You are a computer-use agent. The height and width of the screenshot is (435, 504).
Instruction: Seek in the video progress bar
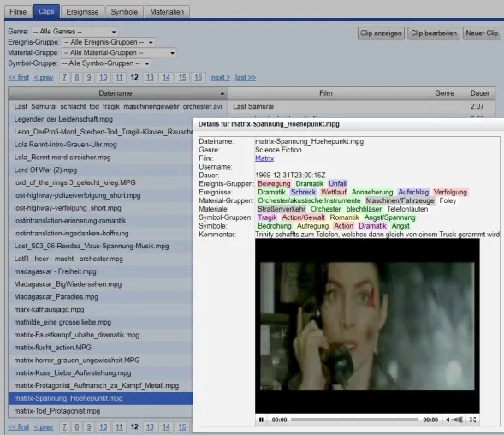(x=354, y=420)
